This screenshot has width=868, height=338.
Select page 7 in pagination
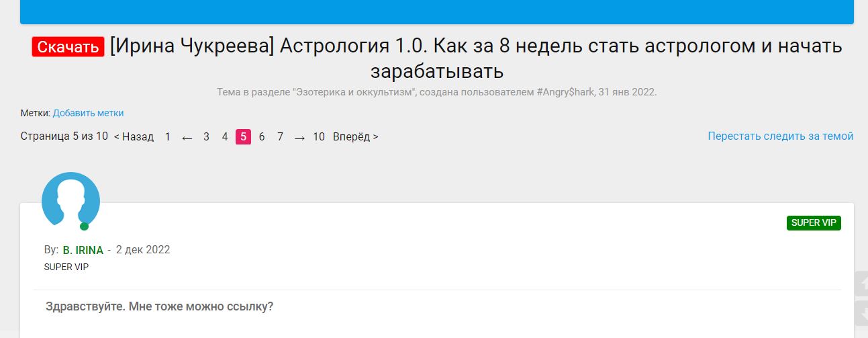[x=281, y=136]
